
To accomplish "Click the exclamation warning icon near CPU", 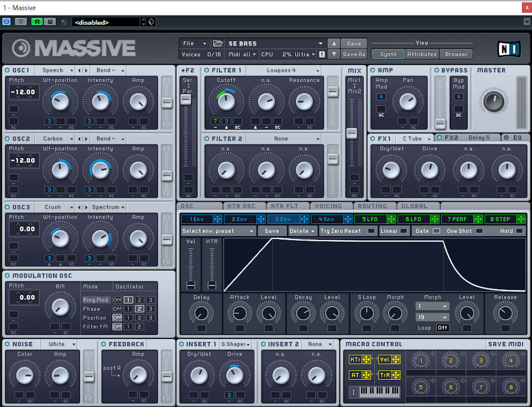I will click(x=322, y=55).
